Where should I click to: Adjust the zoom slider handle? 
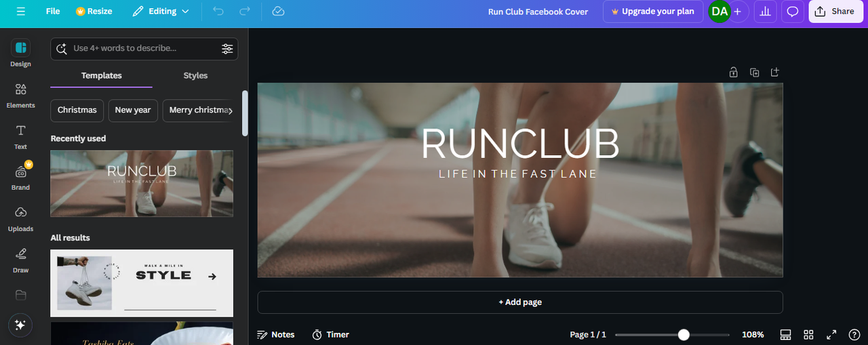tap(684, 335)
